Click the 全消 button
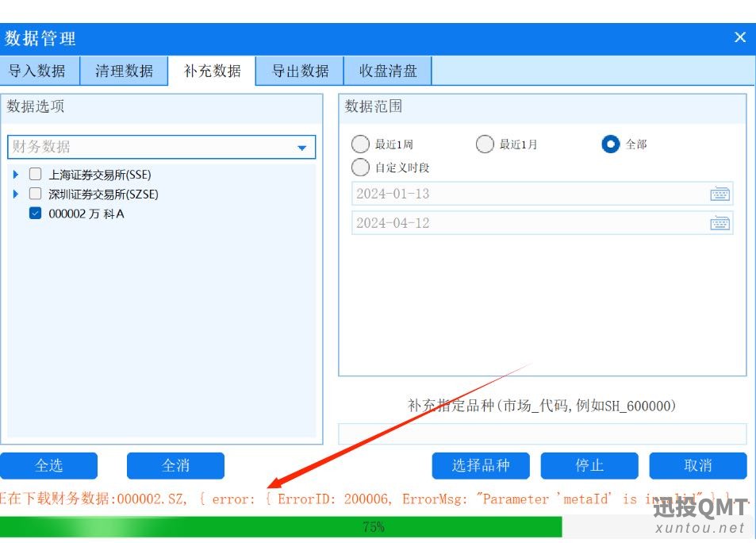Screen dimensions: 756x543 coord(175,465)
